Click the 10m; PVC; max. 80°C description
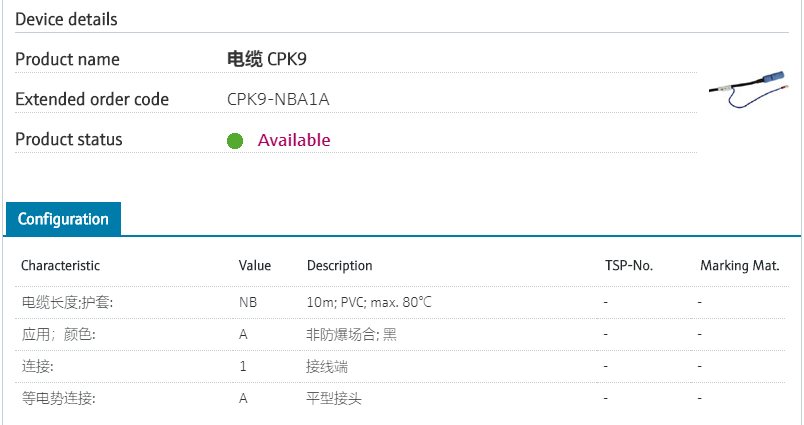 pyautogui.click(x=369, y=302)
